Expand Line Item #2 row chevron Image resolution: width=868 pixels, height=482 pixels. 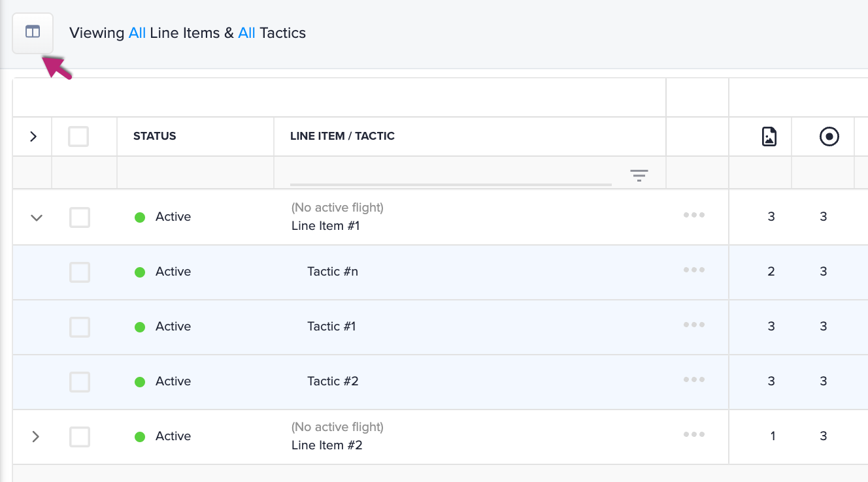pyautogui.click(x=36, y=436)
